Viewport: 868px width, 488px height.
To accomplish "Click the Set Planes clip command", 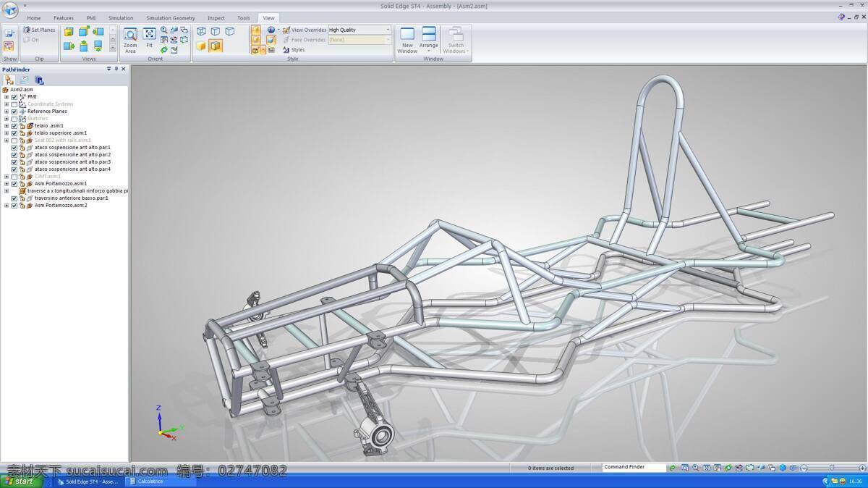I will (x=39, y=30).
